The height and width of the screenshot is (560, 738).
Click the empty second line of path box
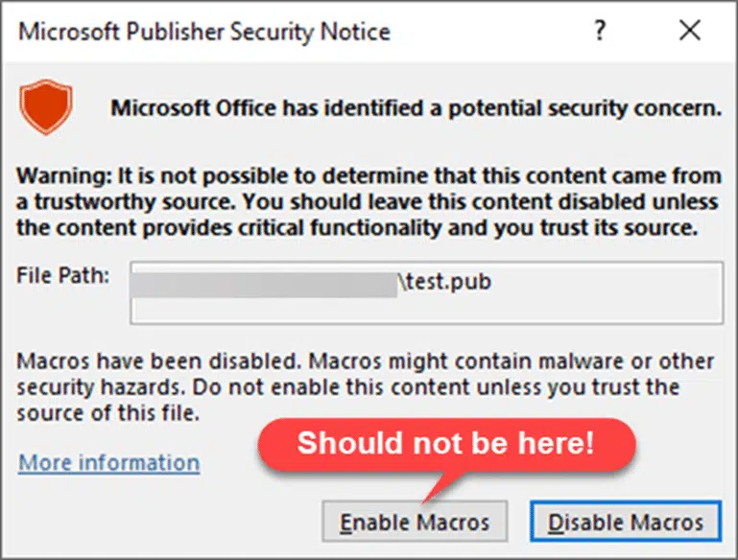[x=426, y=311]
